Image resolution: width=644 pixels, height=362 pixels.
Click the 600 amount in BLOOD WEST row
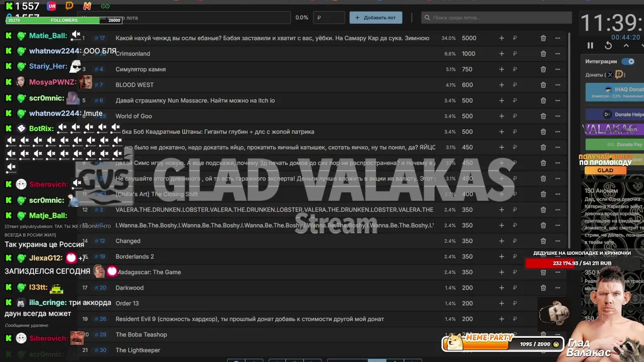pos(467,85)
